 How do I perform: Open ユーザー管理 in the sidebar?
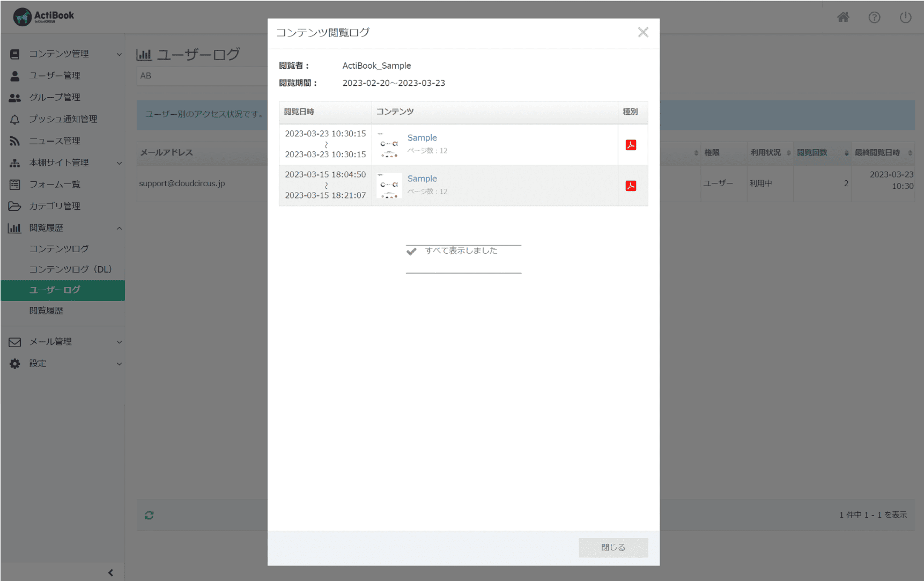(x=55, y=76)
